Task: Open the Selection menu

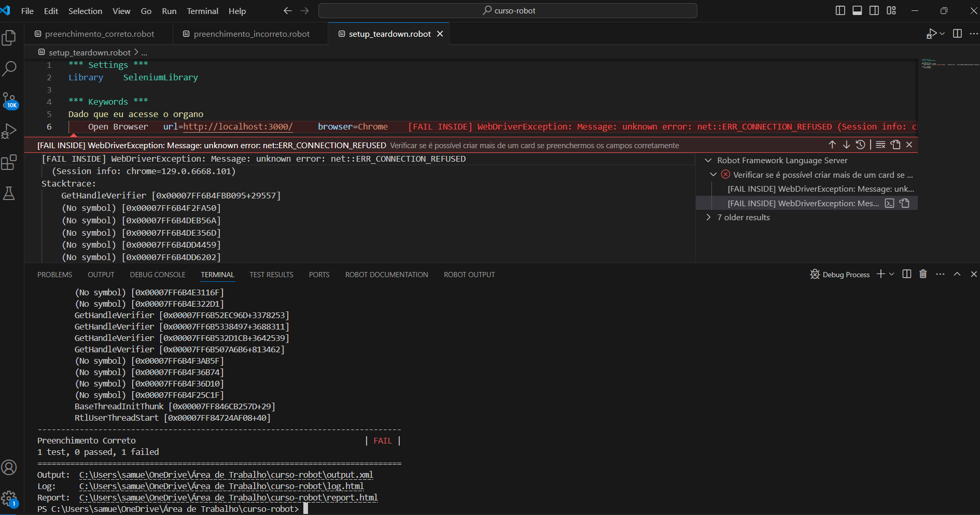Action: 85,11
